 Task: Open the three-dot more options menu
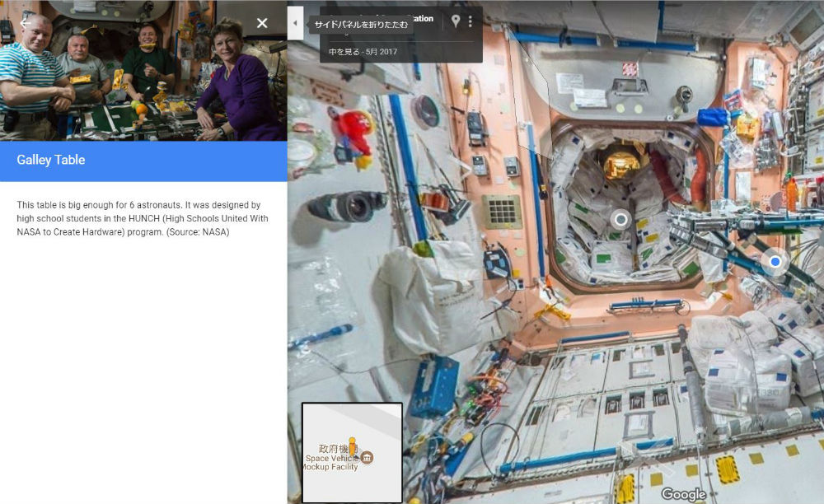[x=471, y=21]
